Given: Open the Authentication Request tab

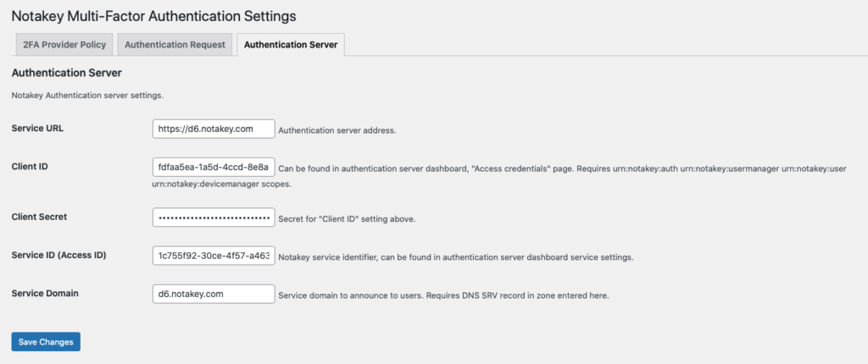Looking at the screenshot, I should coord(175,45).
